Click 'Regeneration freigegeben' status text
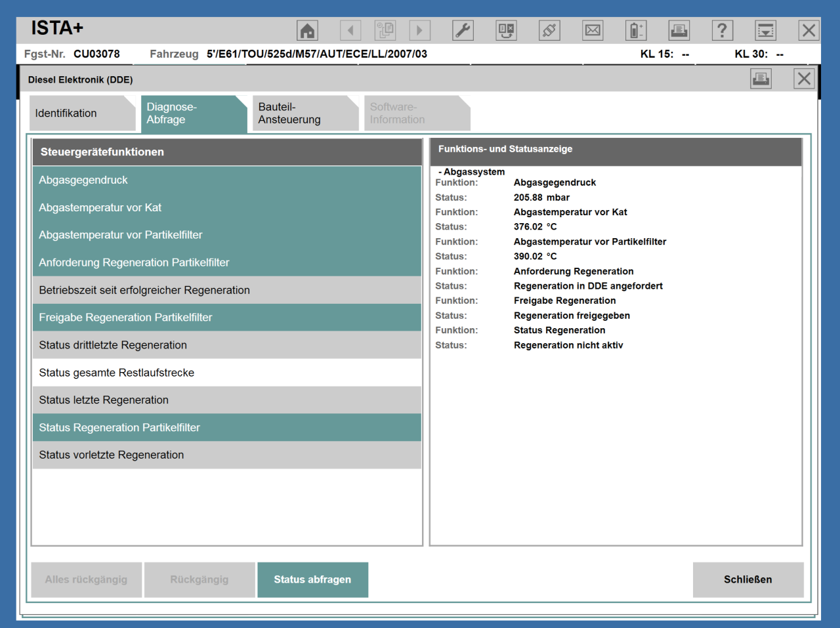840x628 pixels. point(572,316)
